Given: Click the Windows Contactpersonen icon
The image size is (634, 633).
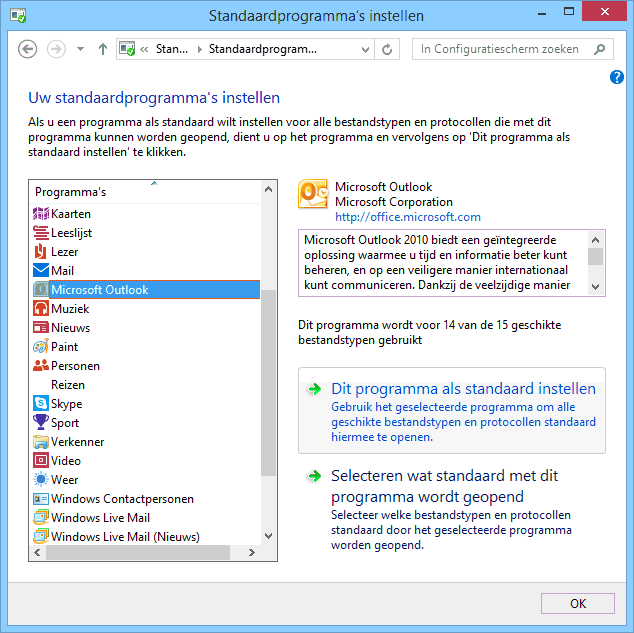Looking at the screenshot, I should tap(40, 499).
